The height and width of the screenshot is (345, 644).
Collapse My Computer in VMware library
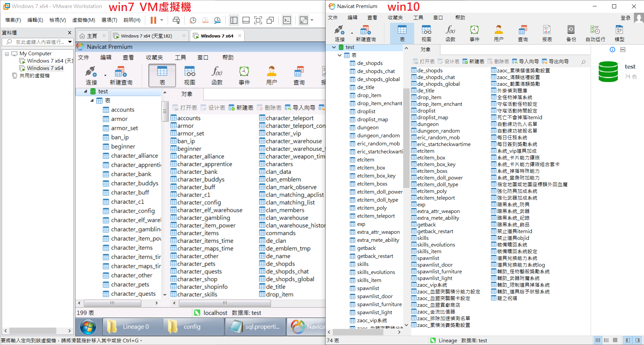click(x=7, y=54)
